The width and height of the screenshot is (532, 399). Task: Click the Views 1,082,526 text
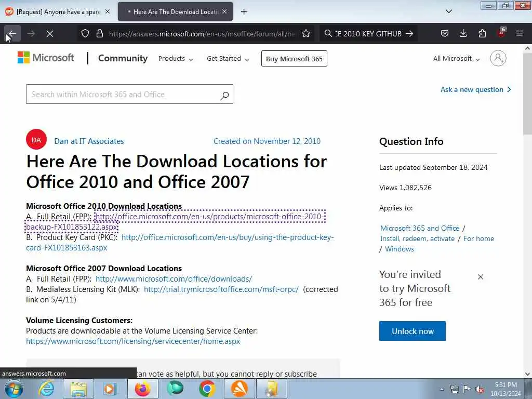pyautogui.click(x=405, y=188)
